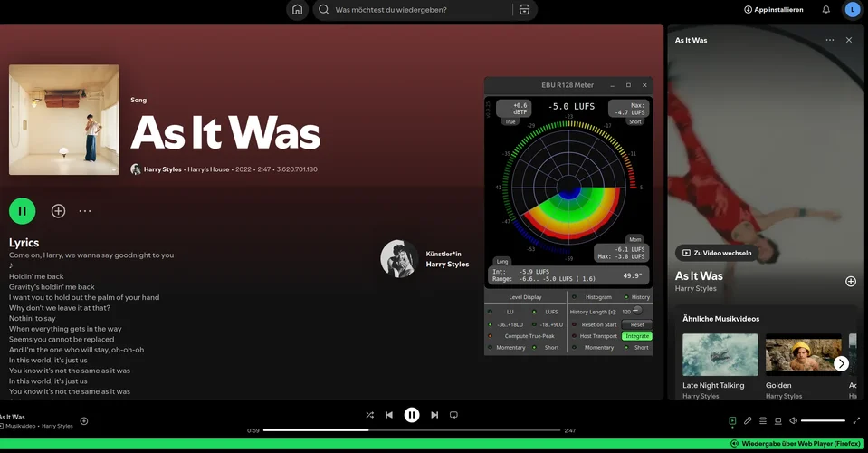
Task: Go to Spotify home via house icon
Action: 297,10
